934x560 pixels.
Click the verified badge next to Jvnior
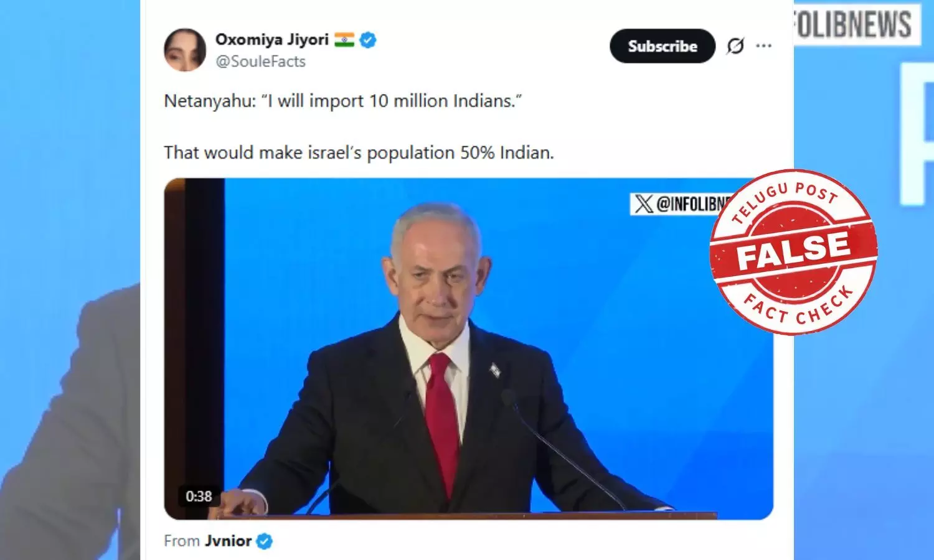(x=265, y=541)
